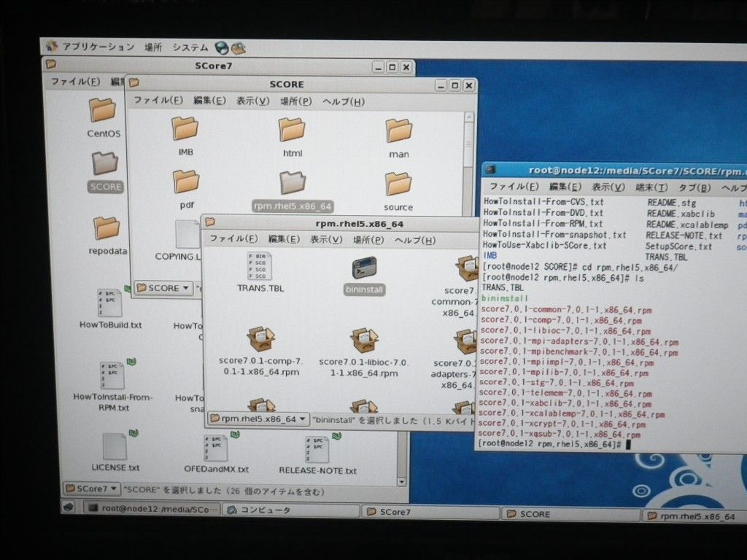Open 編集(E) menu in SCORE window
747x560 pixels.
209,101
